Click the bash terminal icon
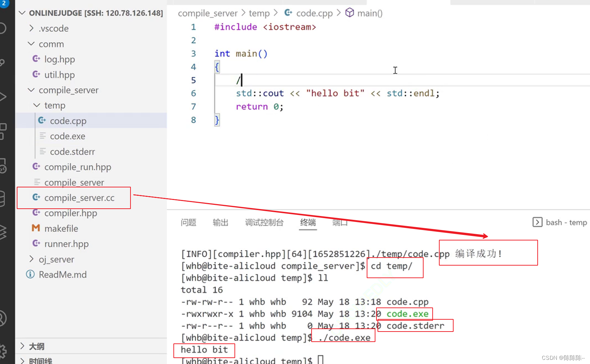This screenshot has width=590, height=364. (537, 222)
